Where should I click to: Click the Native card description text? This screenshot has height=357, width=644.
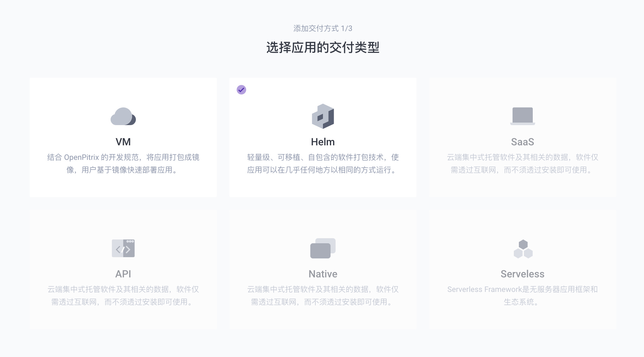323,296
